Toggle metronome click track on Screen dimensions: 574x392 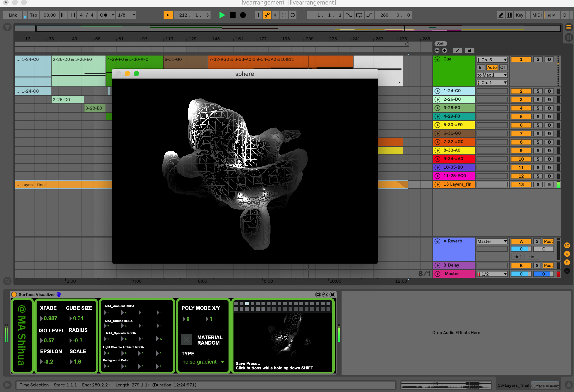(101, 16)
